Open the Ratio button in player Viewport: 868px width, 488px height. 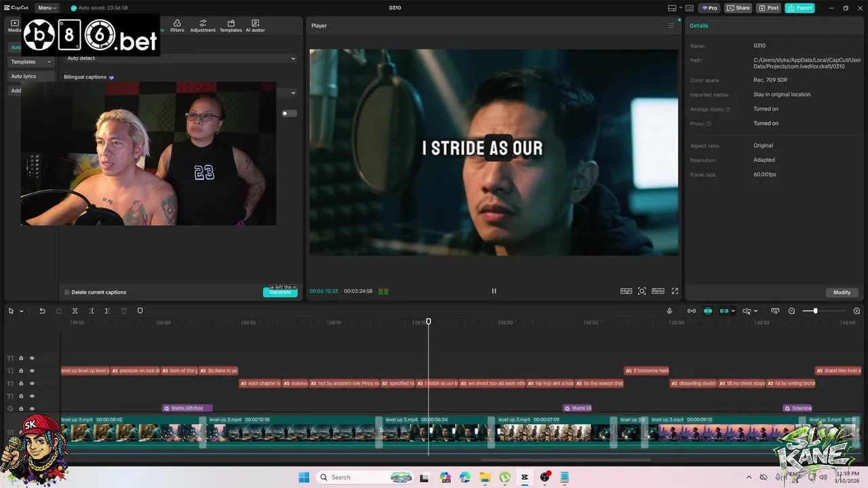click(658, 291)
